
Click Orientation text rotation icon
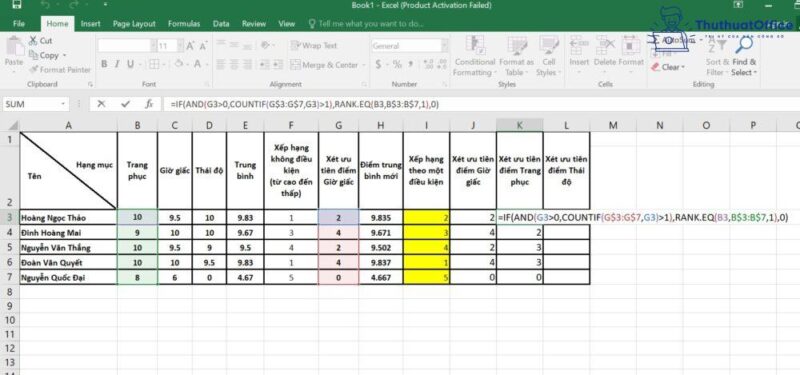[x=265, y=46]
